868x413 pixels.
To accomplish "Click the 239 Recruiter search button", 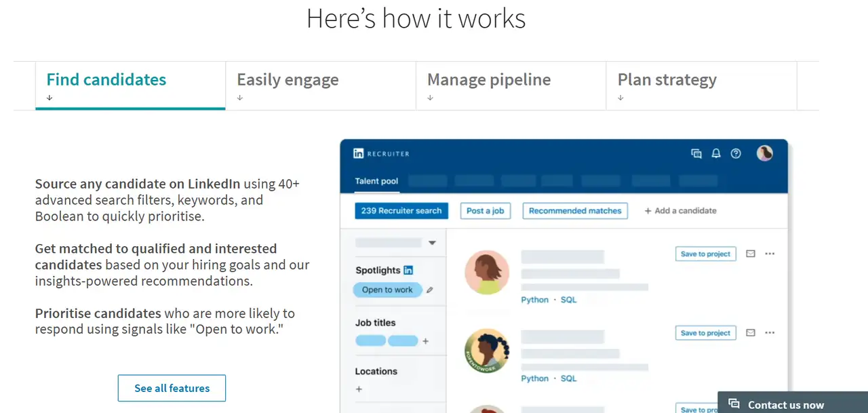I will (x=401, y=211).
